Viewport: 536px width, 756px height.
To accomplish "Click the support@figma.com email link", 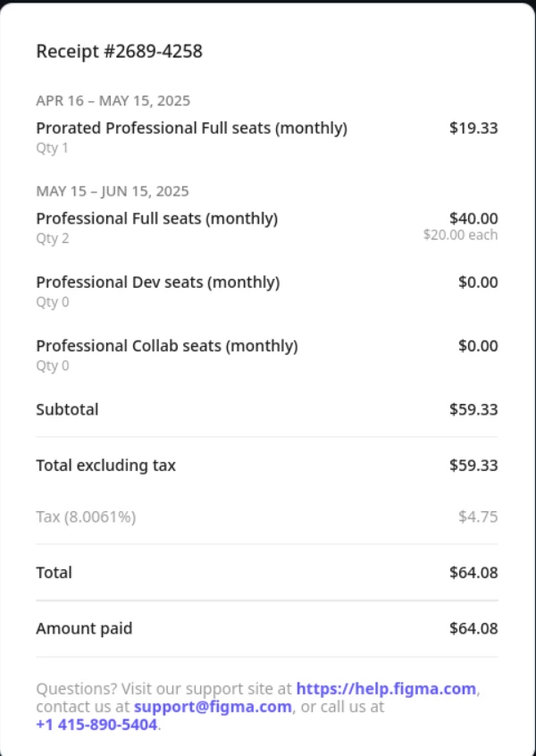I will (213, 707).
